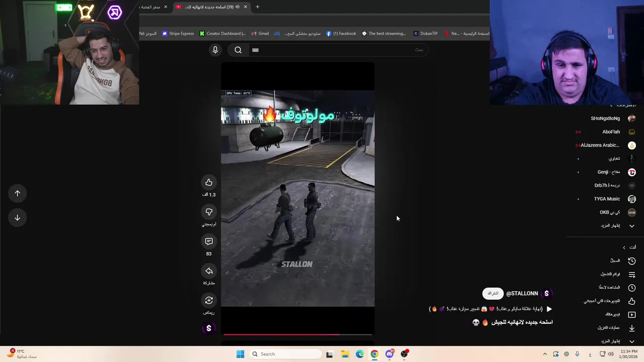Image resolution: width=644 pixels, height=362 pixels.
Task: Open Microsoft Edge from the taskbar
Action: point(360,354)
